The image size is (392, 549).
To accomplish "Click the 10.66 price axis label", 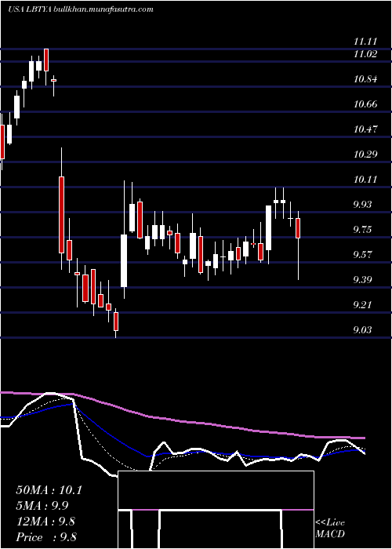I will [x=365, y=104].
